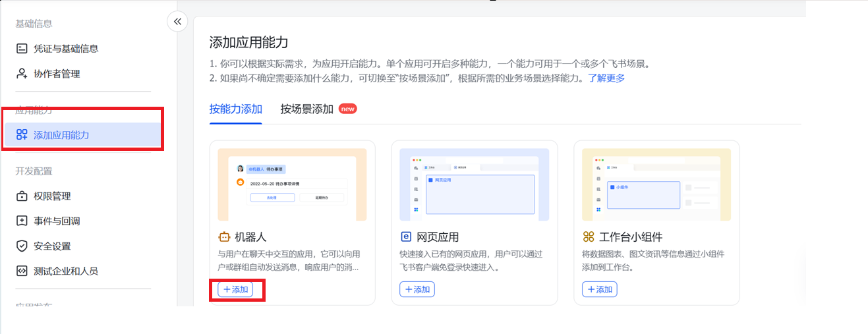Select the 机器人 preview thumbnail
This screenshot has width=868, height=334.
(x=292, y=184)
